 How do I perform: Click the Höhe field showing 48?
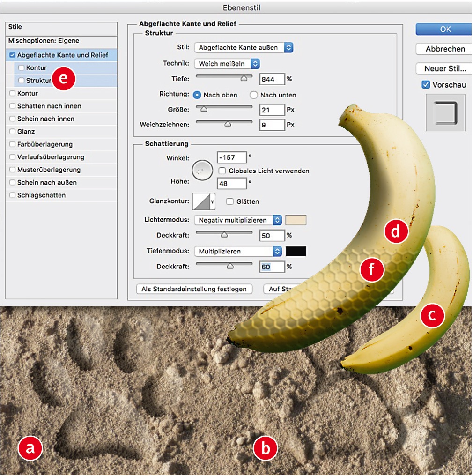[x=232, y=183]
